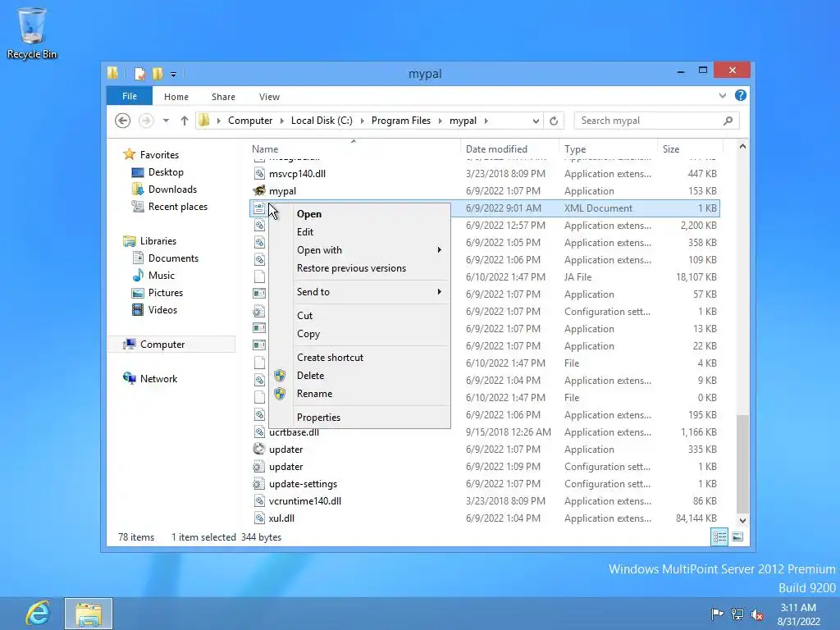Image resolution: width=840 pixels, height=630 pixels.
Task: Click Local Disk (C:) in address path
Action: click(x=322, y=121)
